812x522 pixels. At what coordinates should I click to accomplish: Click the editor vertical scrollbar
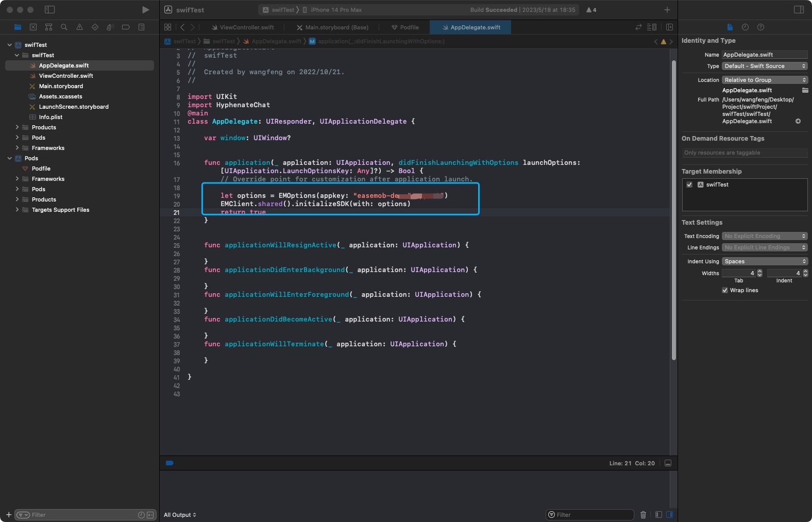[x=673, y=210]
